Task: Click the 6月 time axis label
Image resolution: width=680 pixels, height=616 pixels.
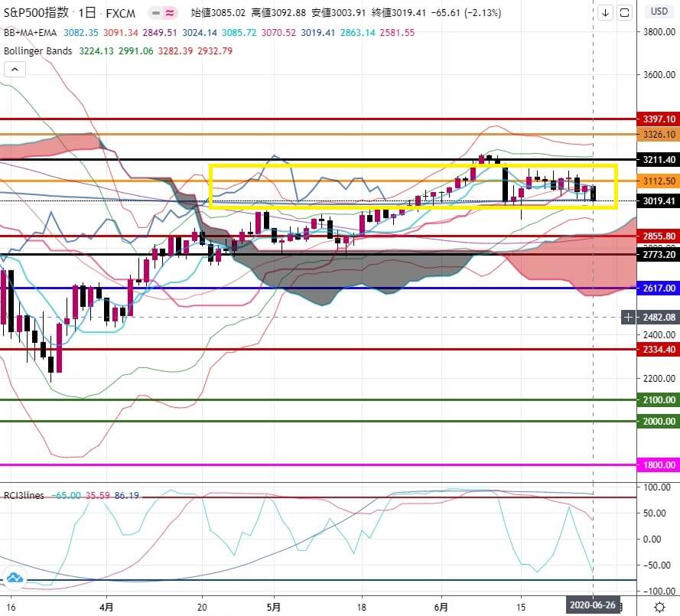Action: pos(441,607)
